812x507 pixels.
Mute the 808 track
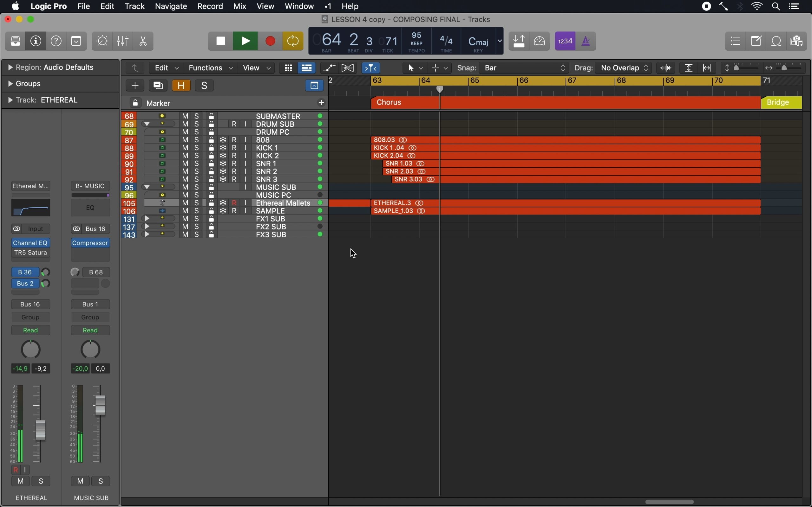(x=185, y=140)
